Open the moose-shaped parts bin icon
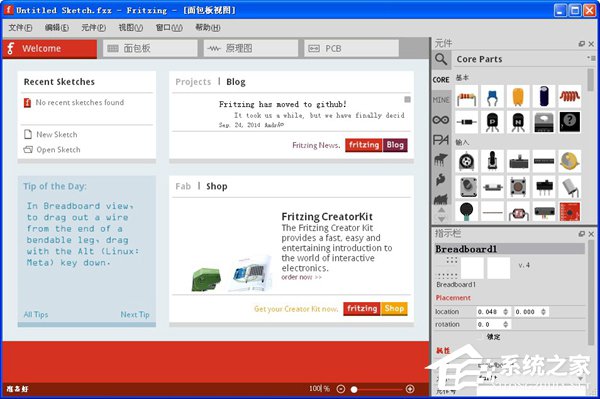This screenshot has width=600, height=399. 441,160
